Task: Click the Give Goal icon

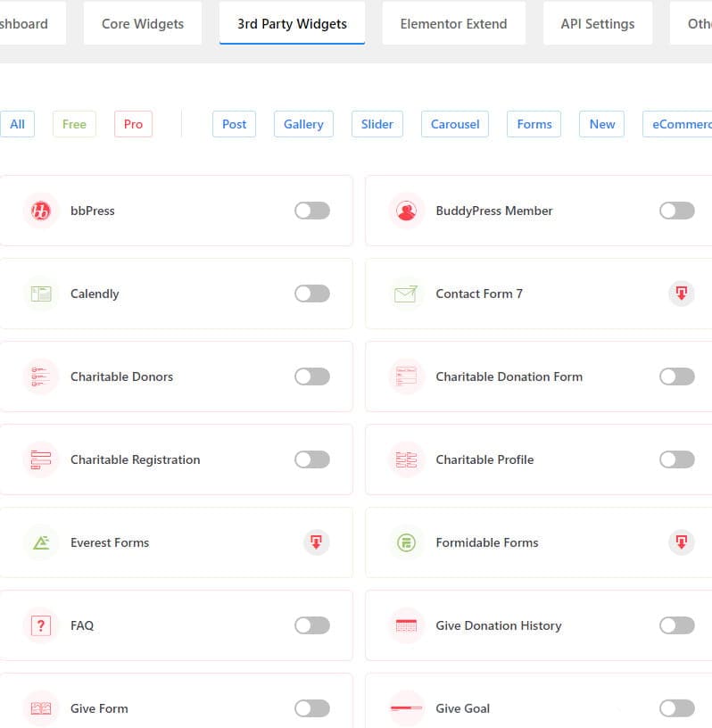Action: pos(406,708)
